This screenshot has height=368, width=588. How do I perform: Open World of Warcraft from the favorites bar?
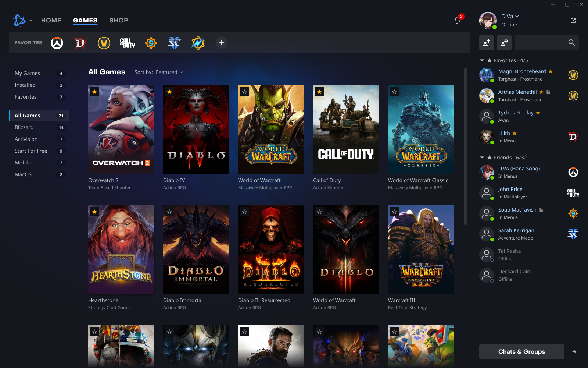coord(104,42)
